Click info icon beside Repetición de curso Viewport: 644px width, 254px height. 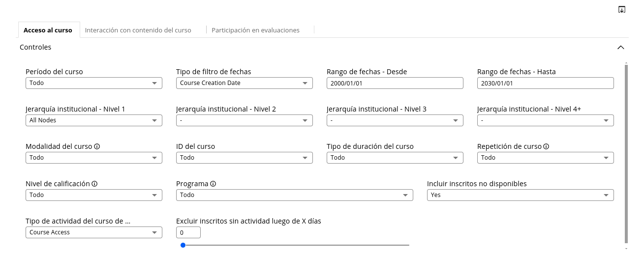pos(546,146)
